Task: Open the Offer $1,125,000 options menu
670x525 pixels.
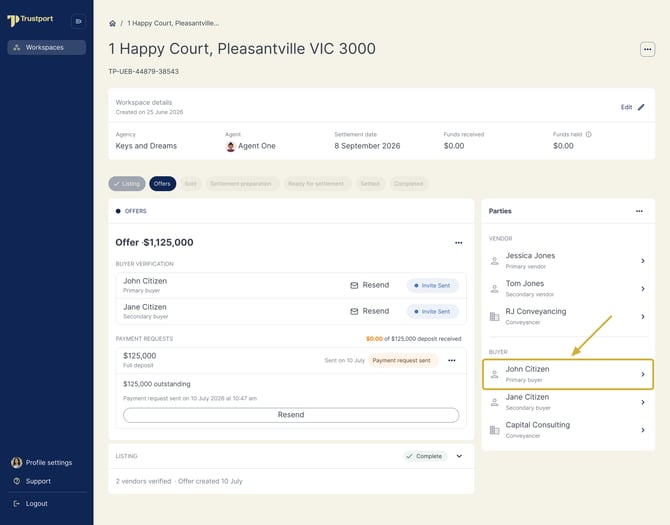Action: click(458, 243)
